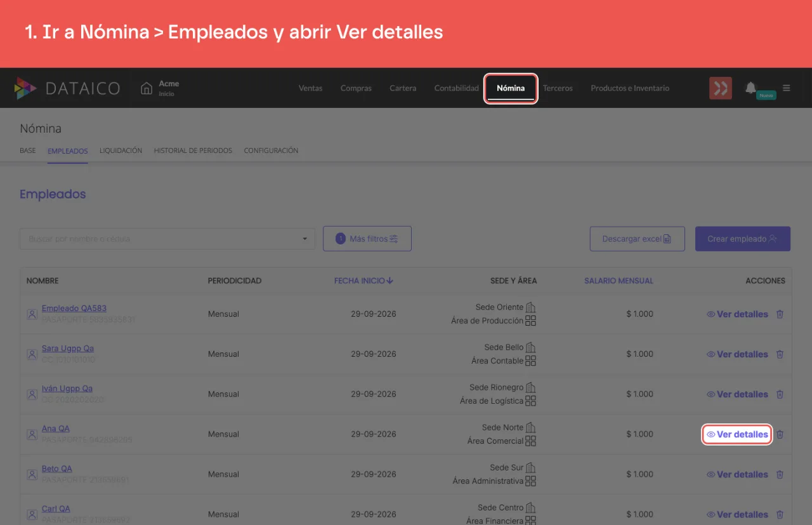This screenshot has width=812, height=525.
Task: Open the Ana QA name link
Action: [x=56, y=429]
